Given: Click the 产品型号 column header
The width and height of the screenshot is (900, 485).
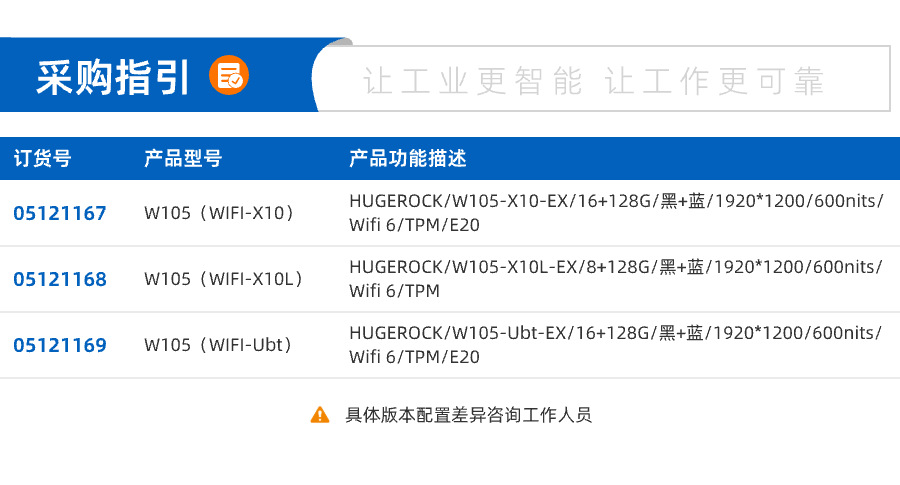Looking at the screenshot, I should click(183, 159).
